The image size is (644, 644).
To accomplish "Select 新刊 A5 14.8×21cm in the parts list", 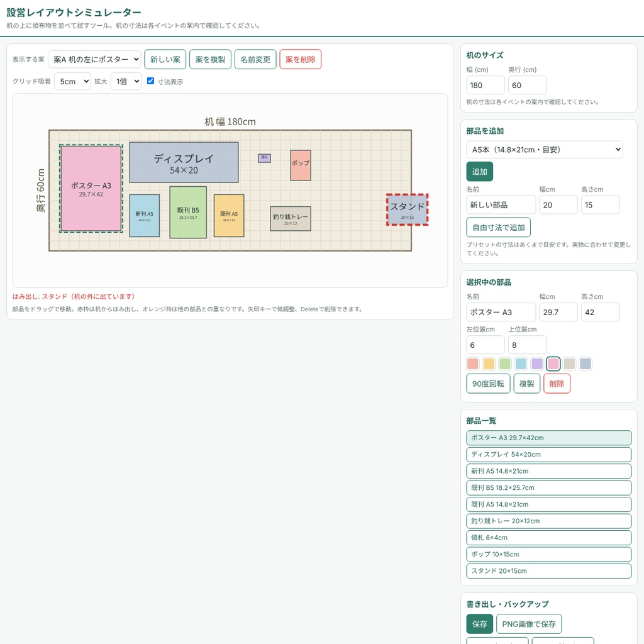I will tap(548, 470).
